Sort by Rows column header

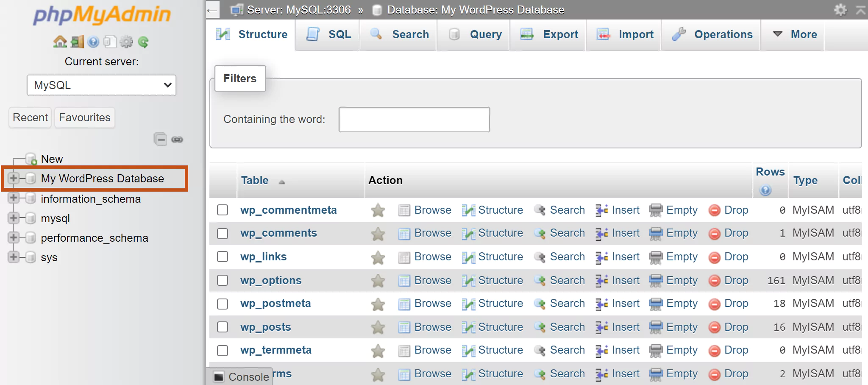770,172
